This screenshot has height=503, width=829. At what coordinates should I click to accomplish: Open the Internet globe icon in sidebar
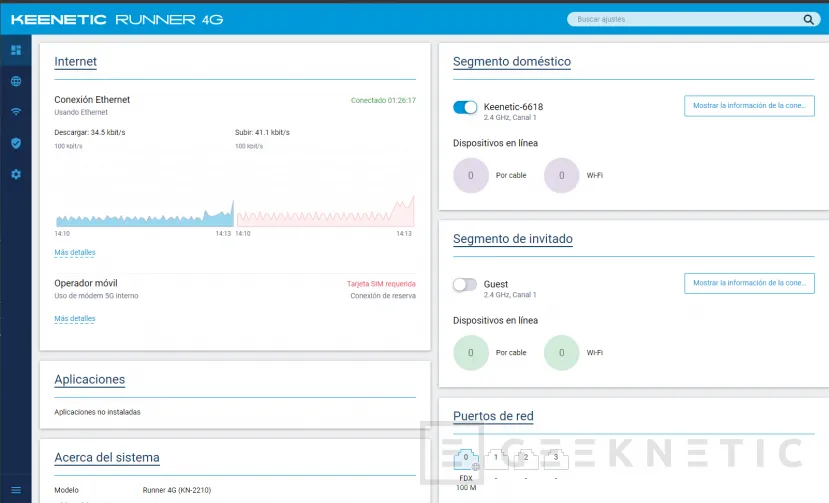point(16,81)
